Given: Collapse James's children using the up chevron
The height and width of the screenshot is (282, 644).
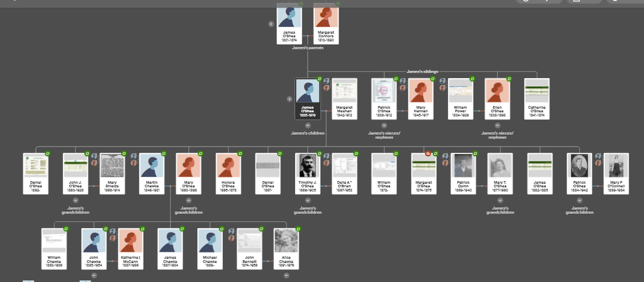Looking at the screenshot, I should pos(308,125).
